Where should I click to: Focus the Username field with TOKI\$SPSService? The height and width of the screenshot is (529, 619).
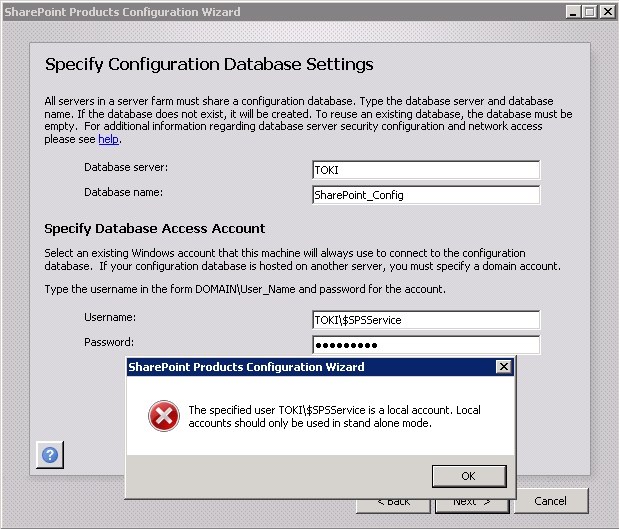pyautogui.click(x=425, y=320)
